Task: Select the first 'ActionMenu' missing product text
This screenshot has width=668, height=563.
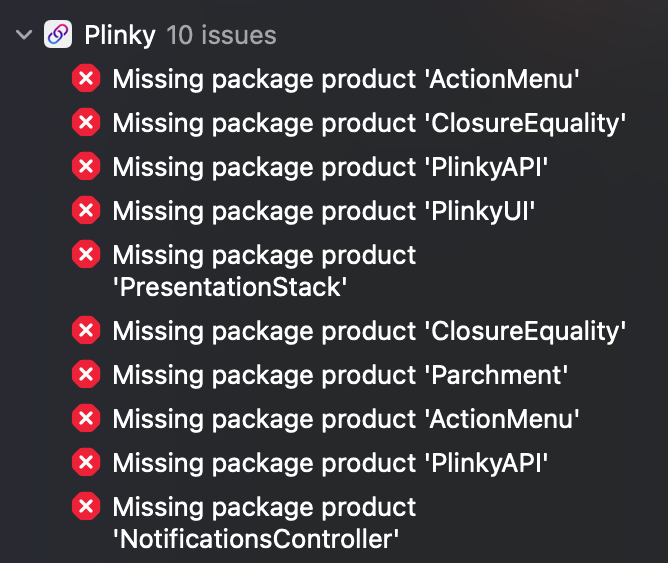Action: click(346, 78)
